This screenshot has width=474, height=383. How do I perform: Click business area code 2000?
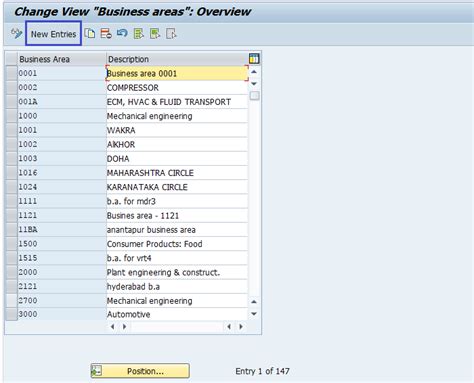click(62, 272)
